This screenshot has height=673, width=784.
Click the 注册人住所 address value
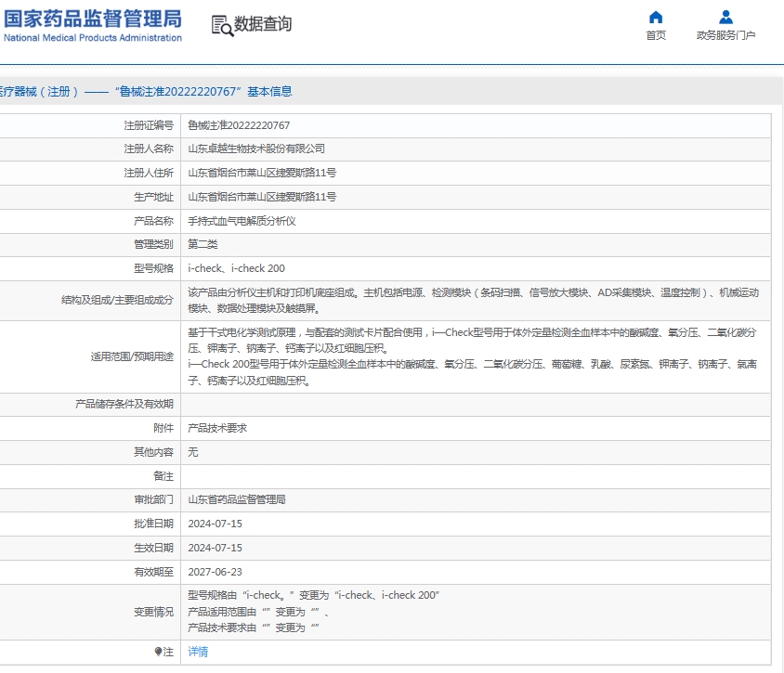262,173
